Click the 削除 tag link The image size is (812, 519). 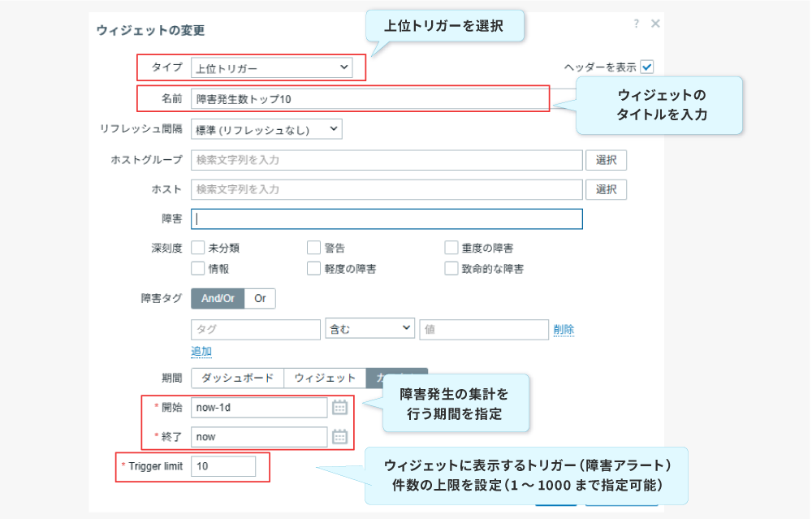pos(564,330)
